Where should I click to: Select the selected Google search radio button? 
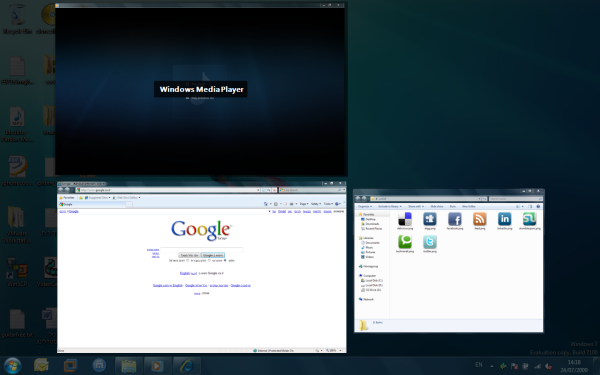225,260
